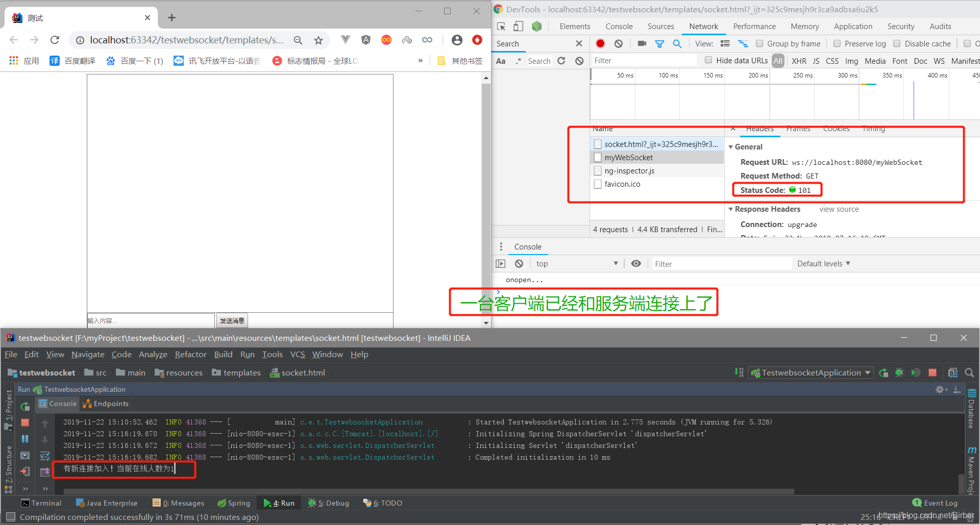The image size is (980, 525).
Task: Select the inspect element picker in DevTools
Action: click(x=501, y=26)
